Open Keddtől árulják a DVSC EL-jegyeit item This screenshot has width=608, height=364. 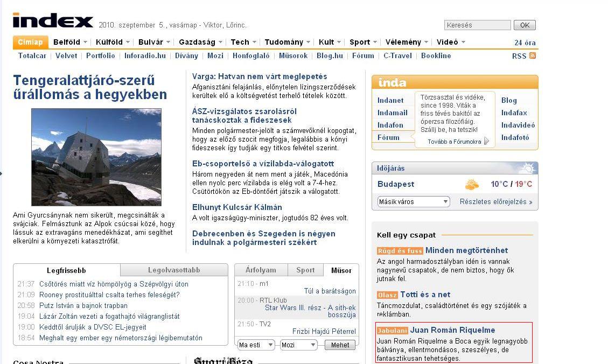tap(93, 327)
